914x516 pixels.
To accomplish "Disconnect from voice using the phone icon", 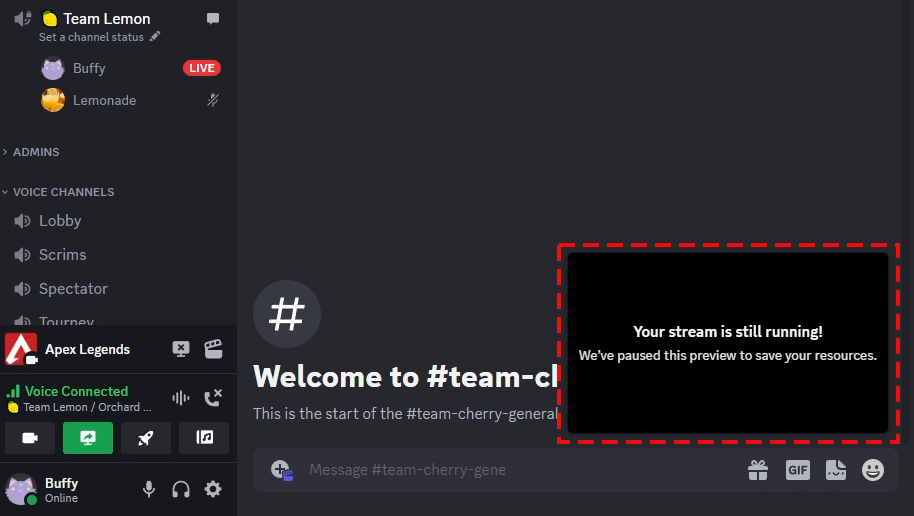I will click(x=213, y=398).
